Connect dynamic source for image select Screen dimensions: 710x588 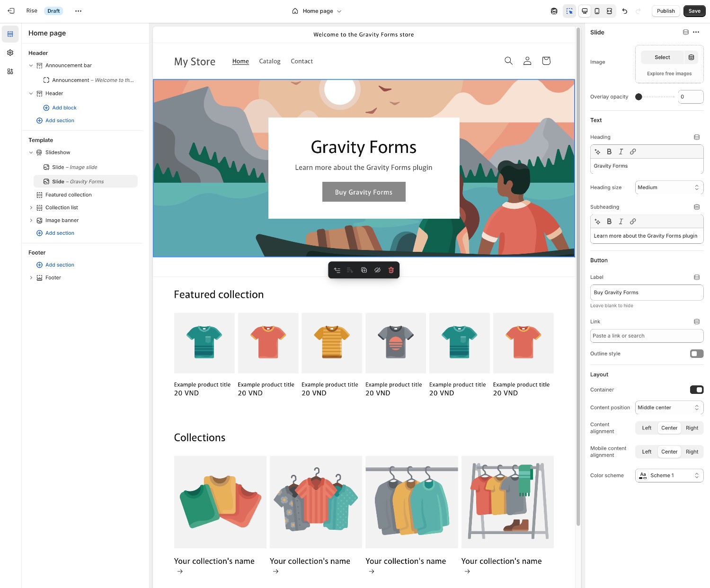click(x=692, y=57)
